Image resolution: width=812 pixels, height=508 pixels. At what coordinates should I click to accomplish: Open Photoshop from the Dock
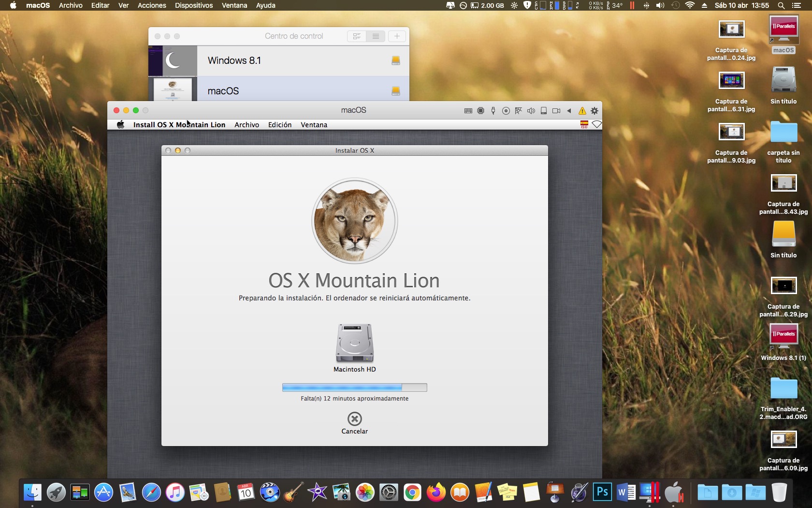click(602, 493)
